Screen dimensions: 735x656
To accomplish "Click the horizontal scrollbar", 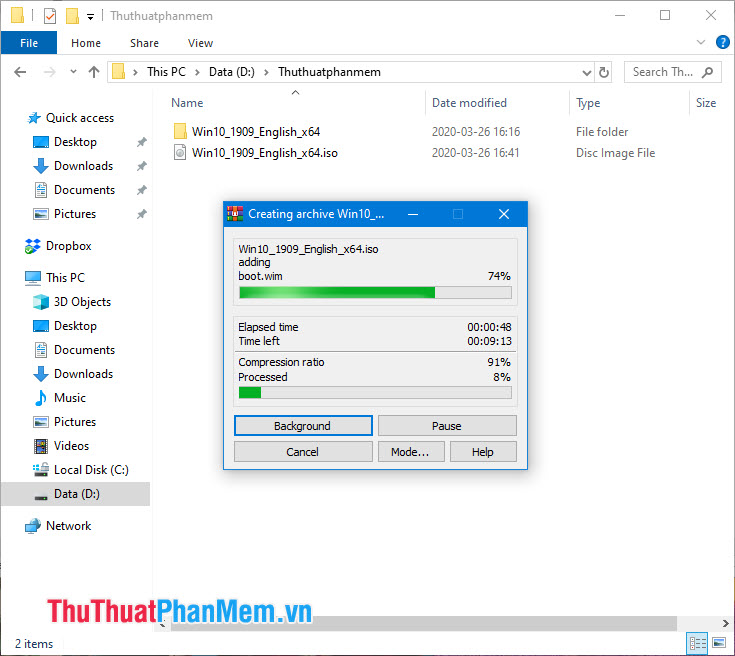I will point(424,623).
